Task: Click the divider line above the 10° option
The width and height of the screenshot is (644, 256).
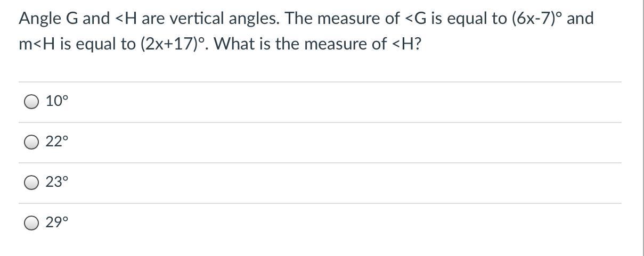Action: (320, 82)
